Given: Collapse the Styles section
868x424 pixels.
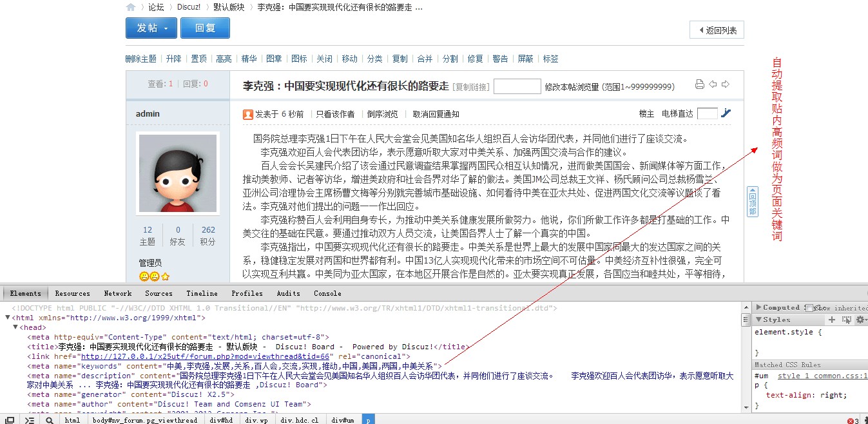Looking at the screenshot, I should point(759,320).
